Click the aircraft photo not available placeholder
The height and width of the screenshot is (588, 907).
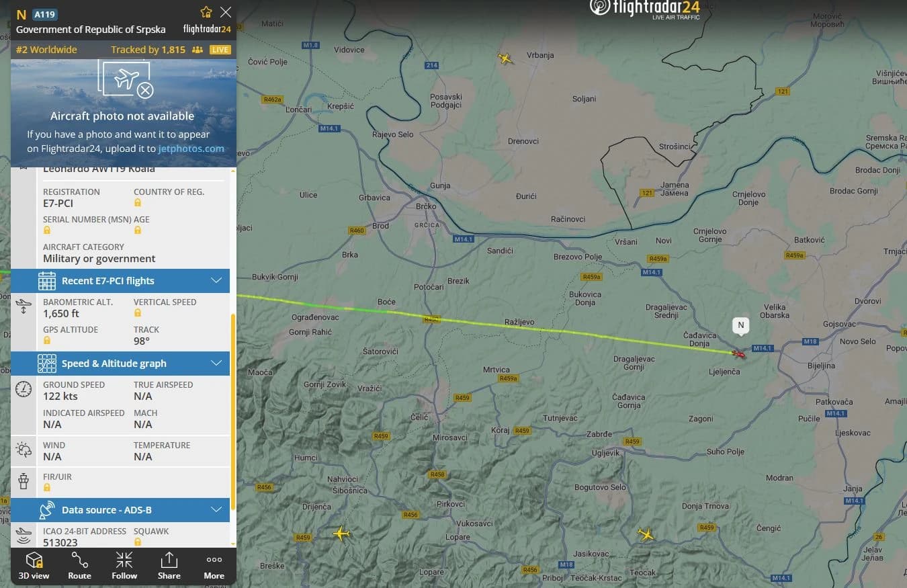123,113
